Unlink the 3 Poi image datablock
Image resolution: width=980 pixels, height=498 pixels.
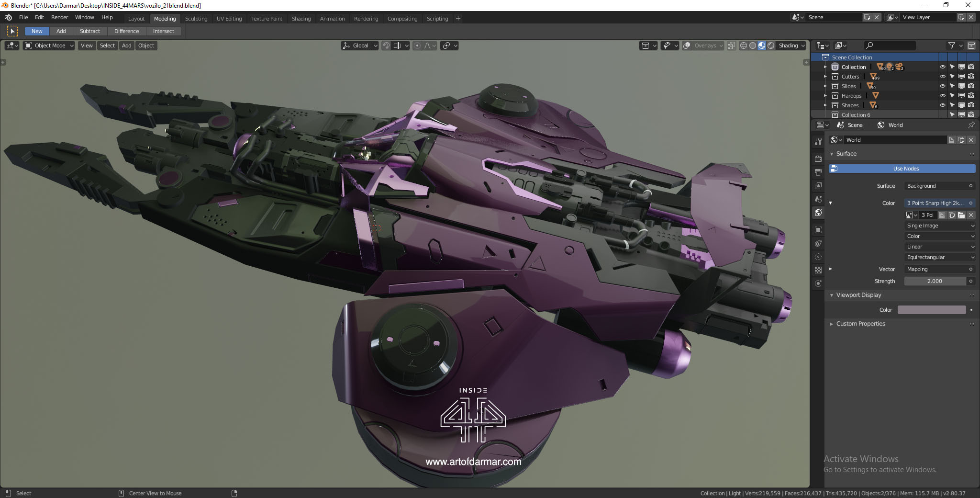971,215
